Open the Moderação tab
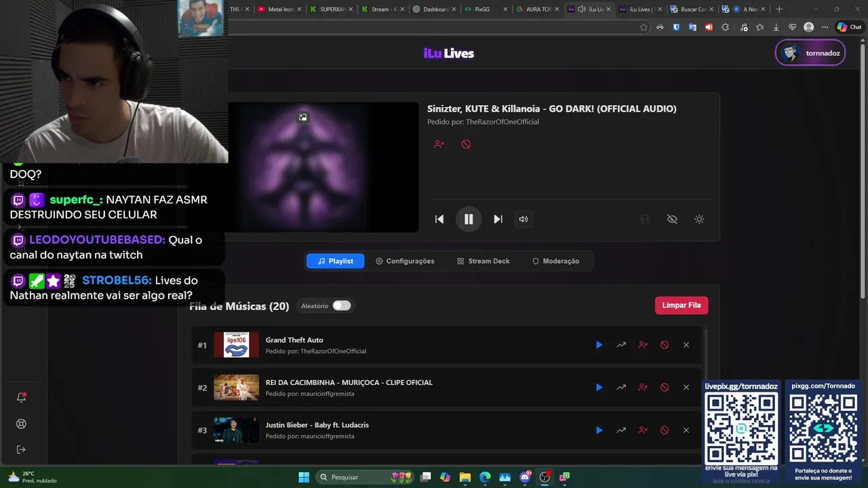Image resolution: width=868 pixels, height=488 pixels. [x=555, y=261]
